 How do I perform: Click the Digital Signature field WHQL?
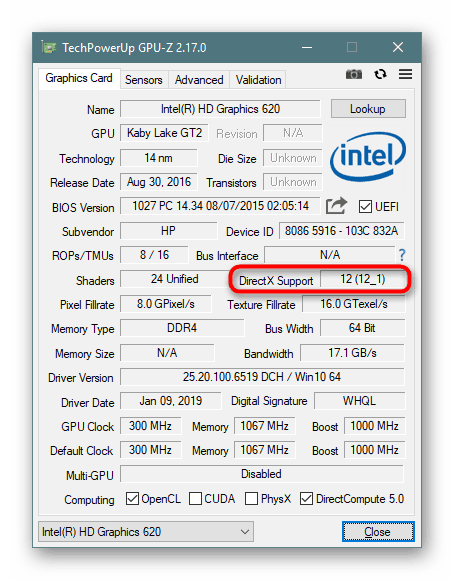click(360, 401)
